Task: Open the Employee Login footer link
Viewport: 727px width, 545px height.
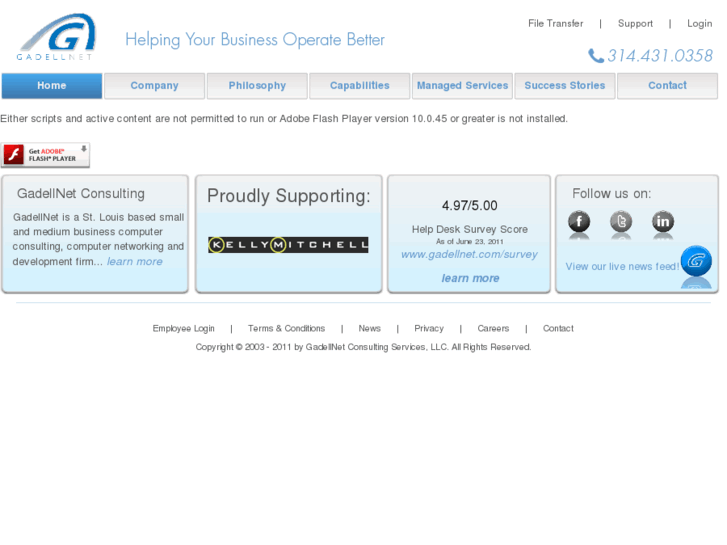Action: point(184,328)
